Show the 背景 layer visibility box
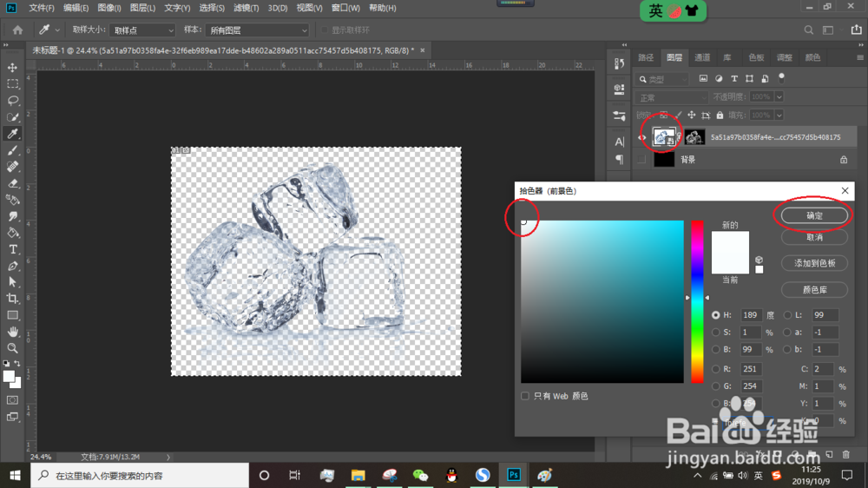The image size is (868, 488). pos(642,160)
